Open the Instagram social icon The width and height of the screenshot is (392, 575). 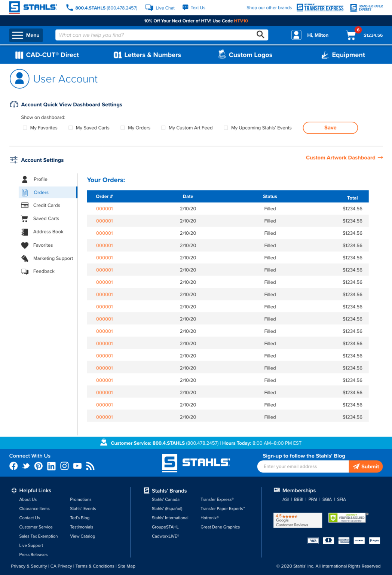(64, 466)
